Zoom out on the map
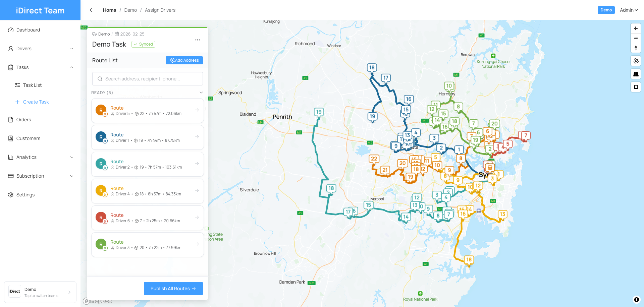 pyautogui.click(x=636, y=38)
